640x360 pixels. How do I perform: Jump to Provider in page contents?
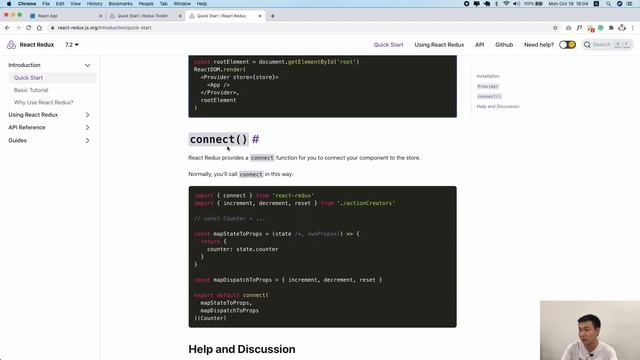488,87
